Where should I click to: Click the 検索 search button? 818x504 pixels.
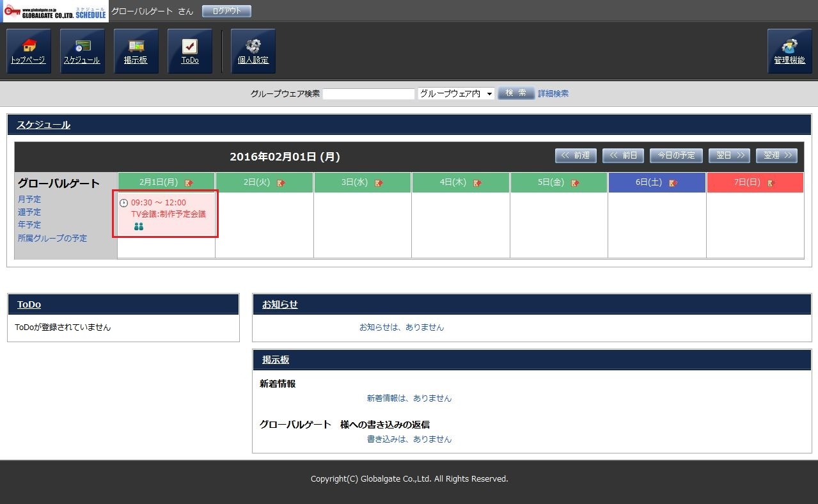(515, 93)
